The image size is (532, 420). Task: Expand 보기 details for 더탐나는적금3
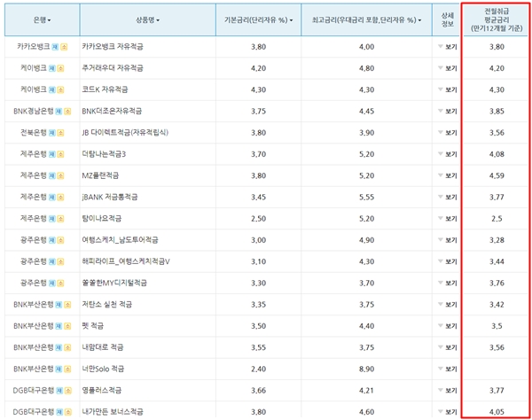pyautogui.click(x=448, y=154)
